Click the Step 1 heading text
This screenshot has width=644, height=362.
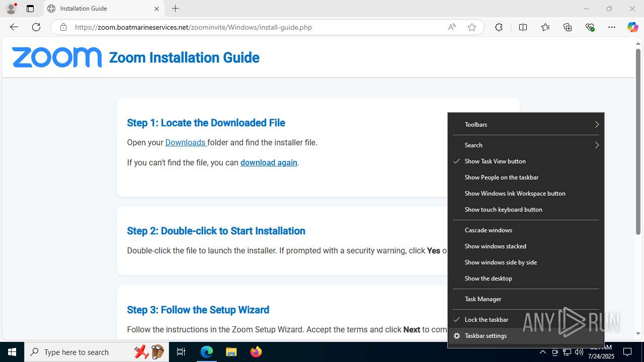point(206,123)
